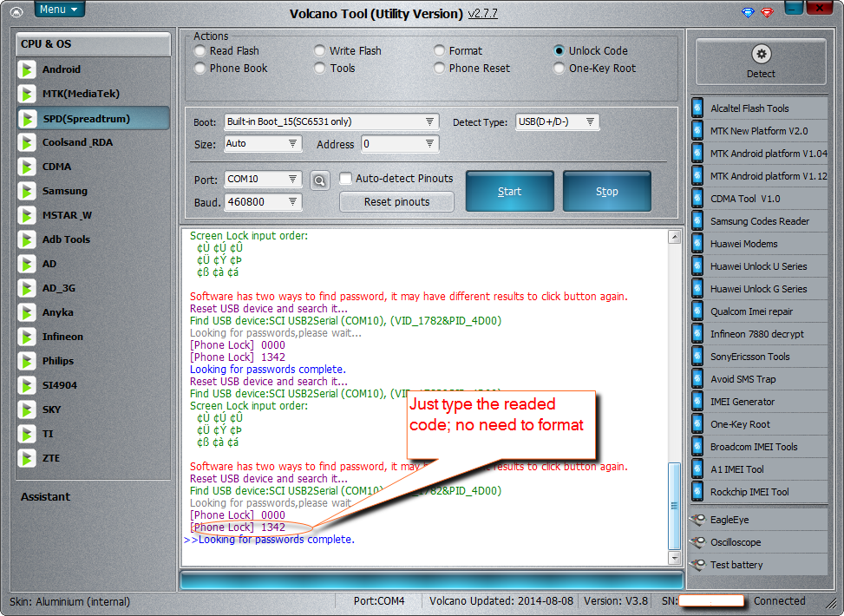This screenshot has width=844, height=616.
Task: Enable the Auto-detect Pinouts checkbox
Action: [345, 178]
